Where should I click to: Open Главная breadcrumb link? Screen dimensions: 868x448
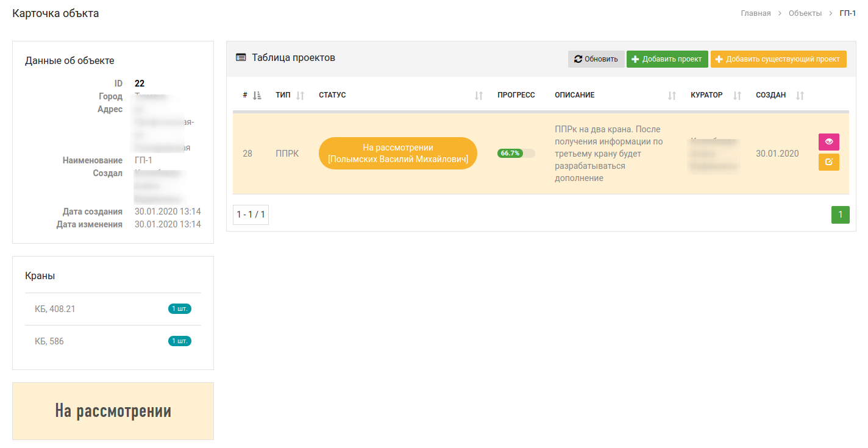pos(756,13)
